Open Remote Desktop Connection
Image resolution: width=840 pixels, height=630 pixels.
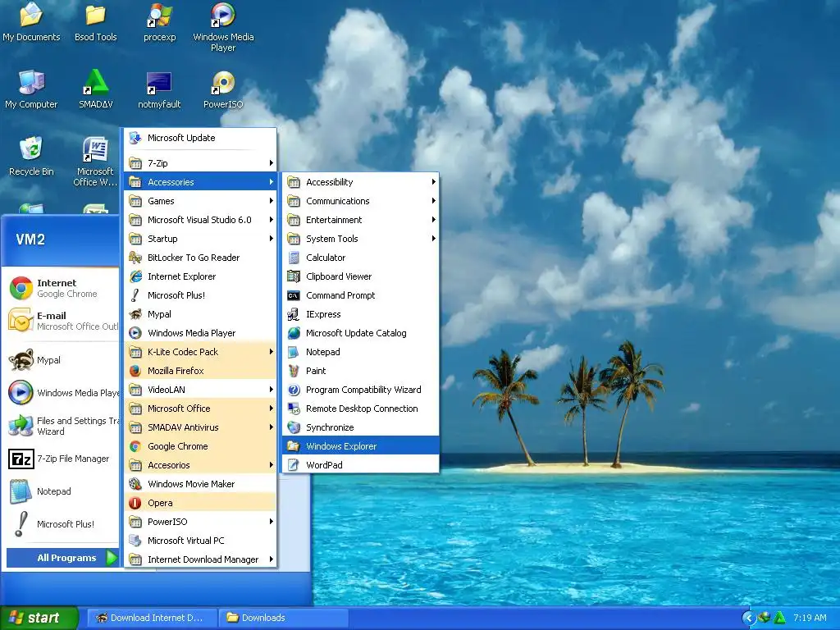click(361, 409)
